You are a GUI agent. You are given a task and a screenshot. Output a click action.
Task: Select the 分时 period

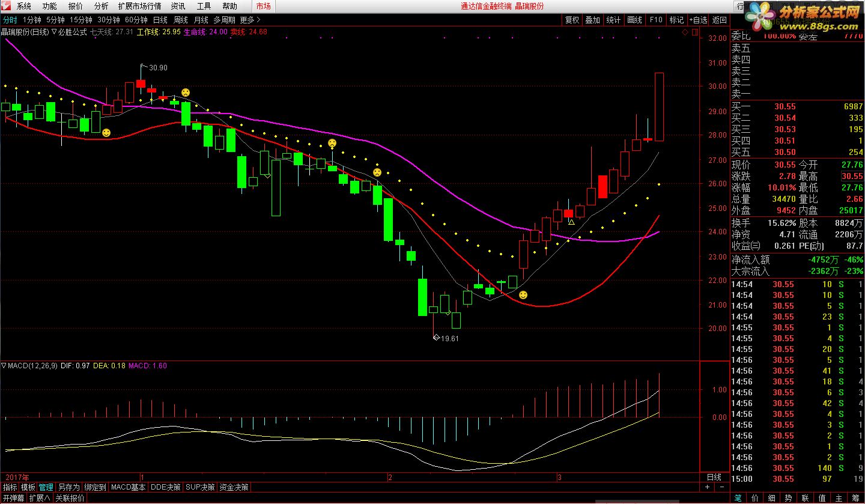coord(10,20)
